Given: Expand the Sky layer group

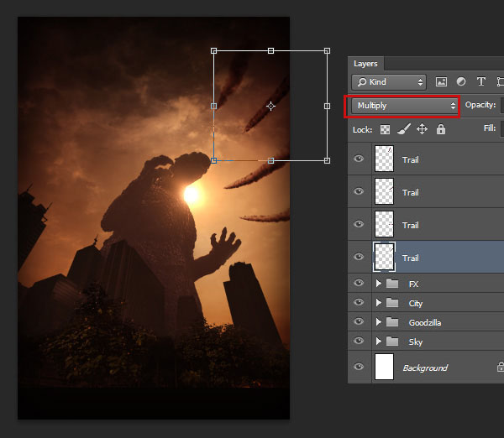Looking at the screenshot, I should click(x=379, y=341).
